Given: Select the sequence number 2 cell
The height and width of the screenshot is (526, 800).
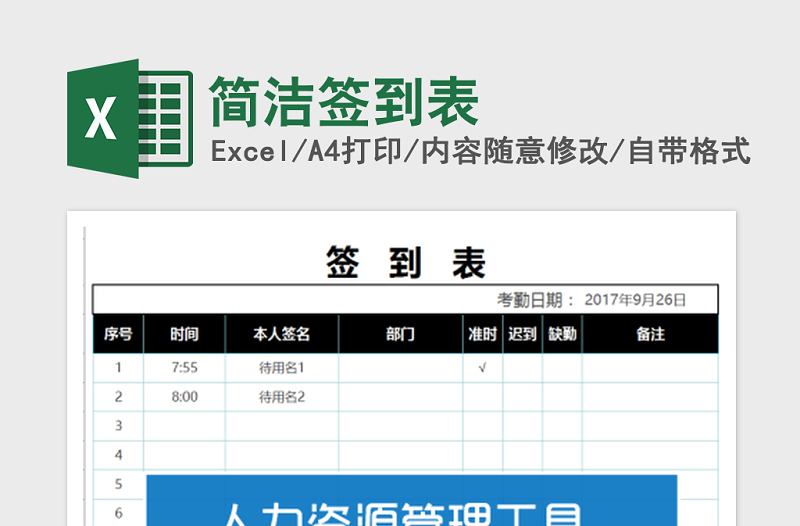Looking at the screenshot, I should [x=118, y=397].
